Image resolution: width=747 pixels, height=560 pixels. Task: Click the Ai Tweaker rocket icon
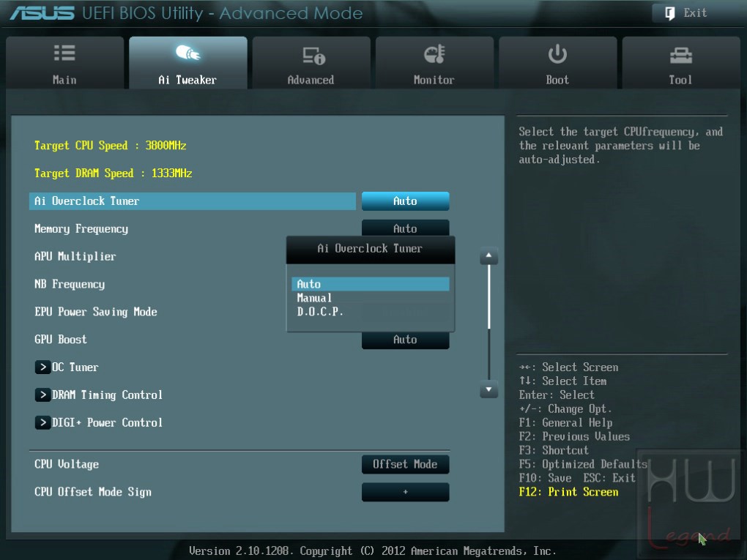[187, 53]
